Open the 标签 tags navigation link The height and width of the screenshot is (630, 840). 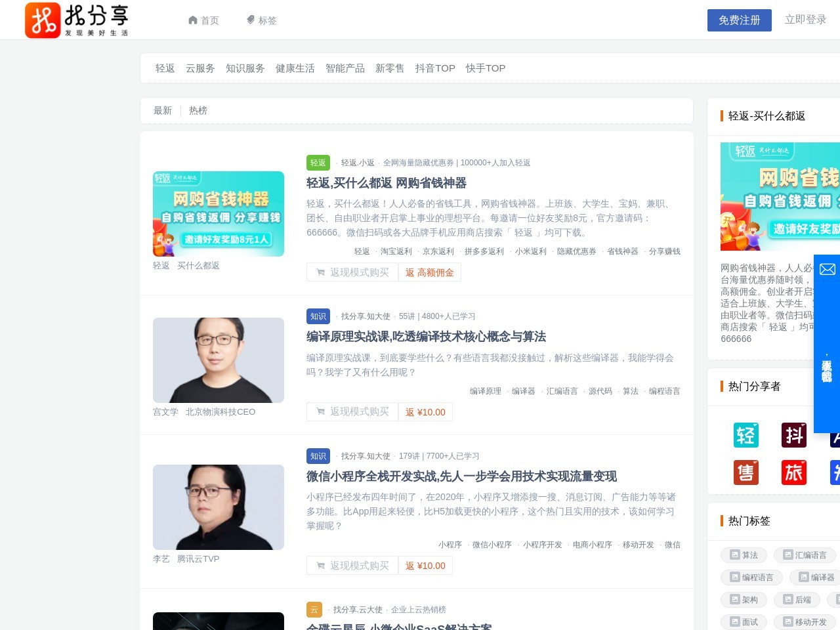point(261,20)
